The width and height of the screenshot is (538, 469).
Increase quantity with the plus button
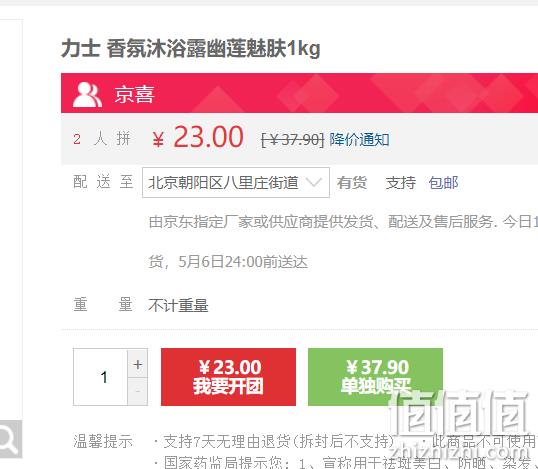[x=138, y=364]
